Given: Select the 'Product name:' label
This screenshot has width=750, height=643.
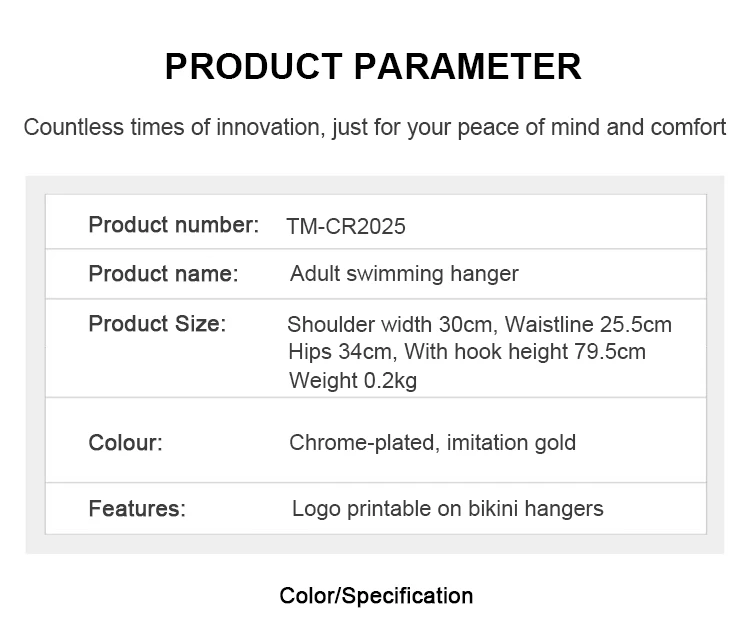Looking at the screenshot, I should coord(163,274).
